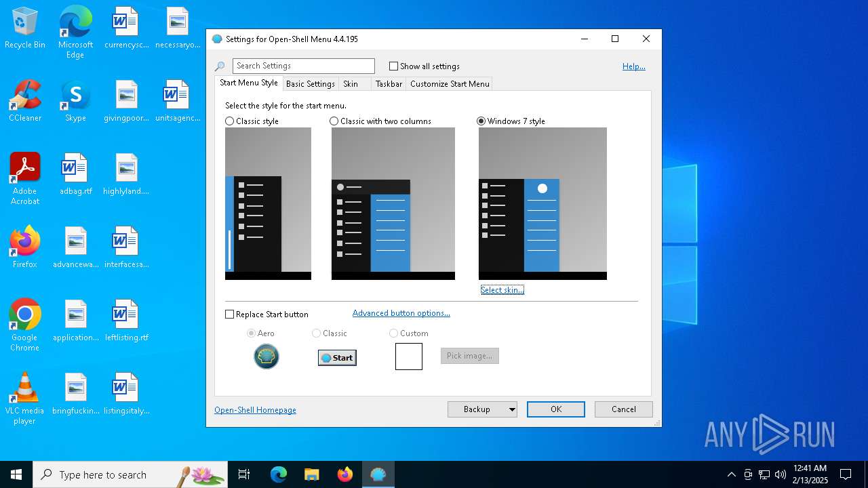Click the classic Start button preview
This screenshot has width=868, height=488.
[x=337, y=358]
